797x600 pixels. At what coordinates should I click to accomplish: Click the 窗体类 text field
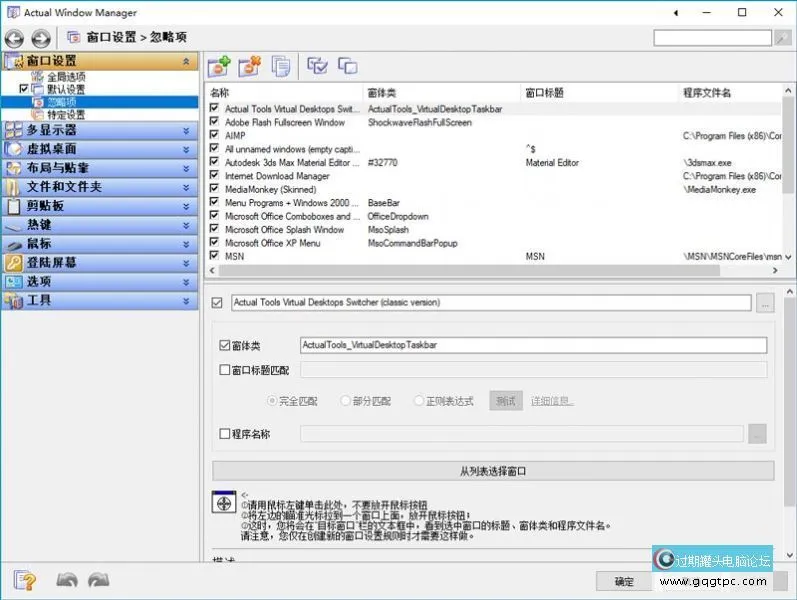pos(533,345)
